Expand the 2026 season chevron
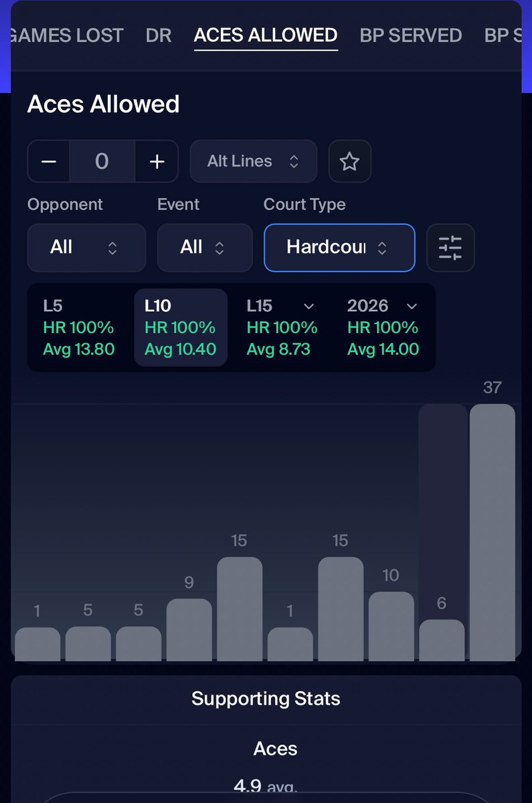The width and height of the screenshot is (532, 803). click(x=412, y=306)
